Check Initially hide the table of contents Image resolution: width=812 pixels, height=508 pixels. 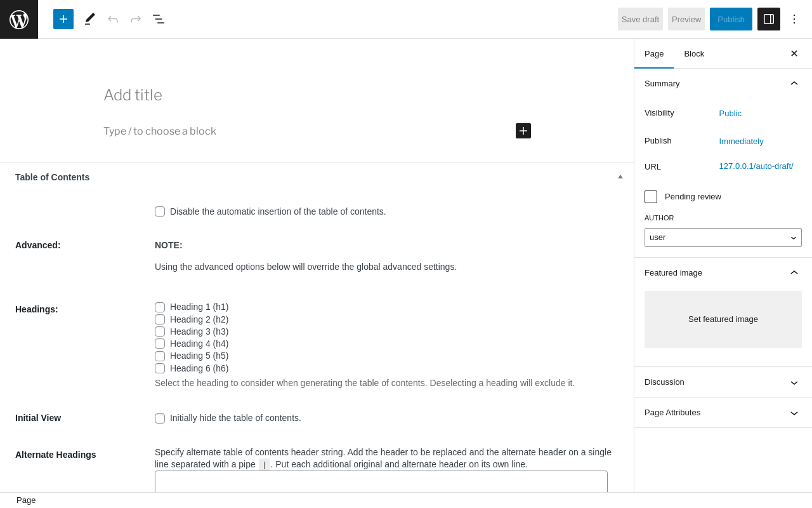[160, 418]
